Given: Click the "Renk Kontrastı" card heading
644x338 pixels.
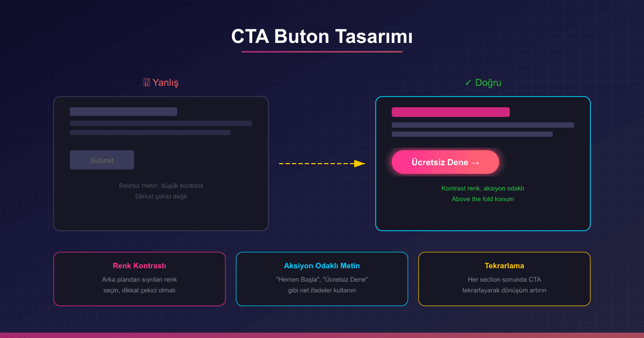Looking at the screenshot, I should pos(140,266).
